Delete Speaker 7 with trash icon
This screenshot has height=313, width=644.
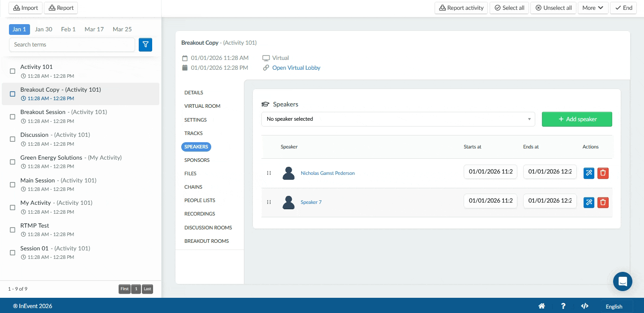tap(603, 202)
